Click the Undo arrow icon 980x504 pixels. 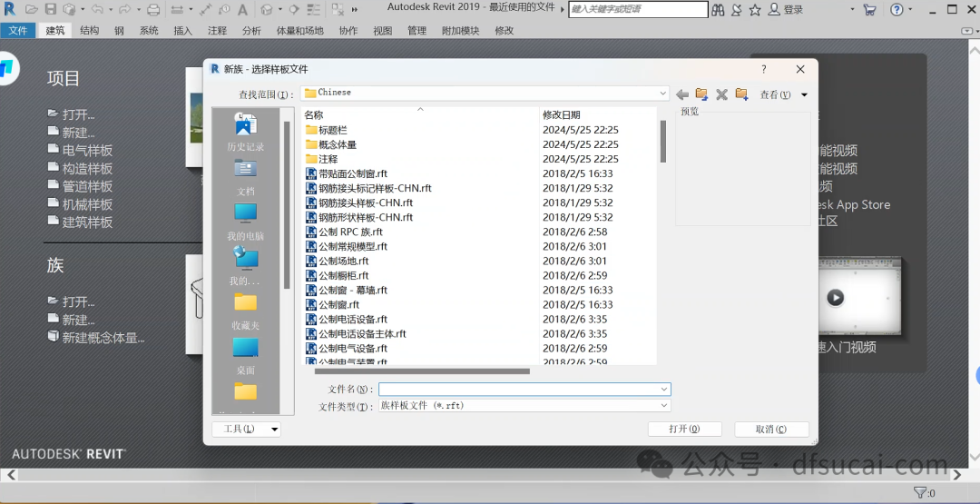pyautogui.click(x=97, y=9)
